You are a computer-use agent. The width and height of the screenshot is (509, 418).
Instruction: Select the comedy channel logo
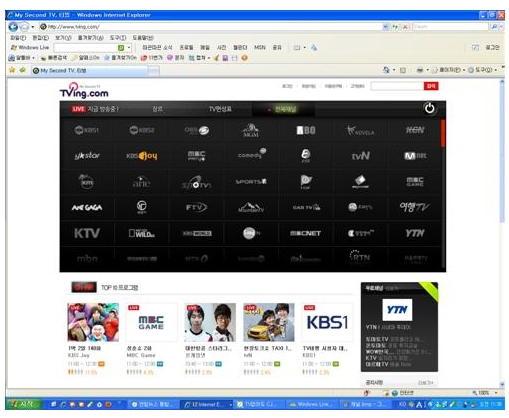[x=252, y=154]
